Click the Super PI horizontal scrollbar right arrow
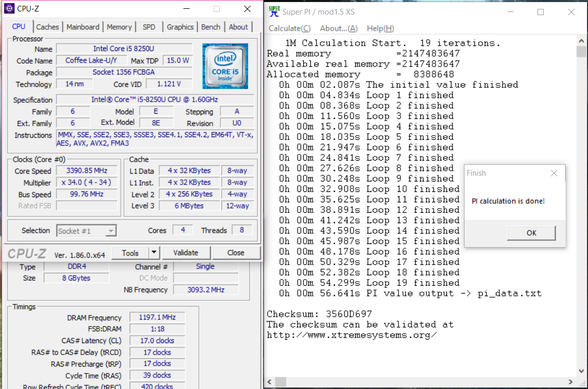 [571, 382]
